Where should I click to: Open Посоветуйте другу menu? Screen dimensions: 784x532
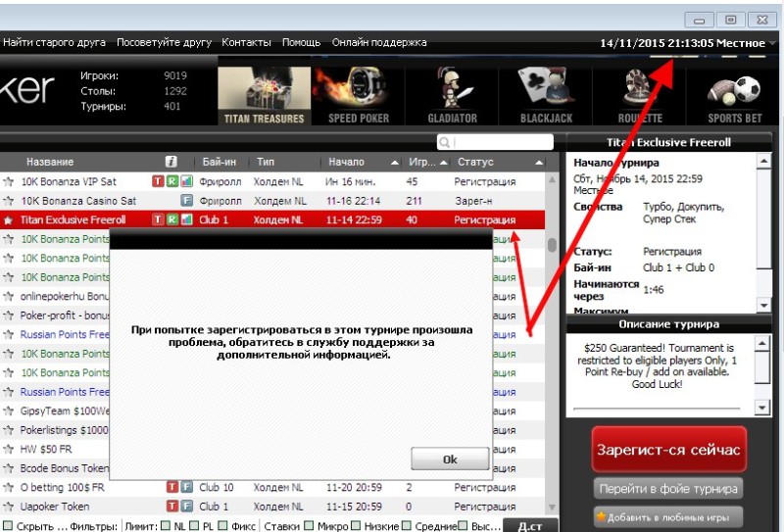point(164,42)
